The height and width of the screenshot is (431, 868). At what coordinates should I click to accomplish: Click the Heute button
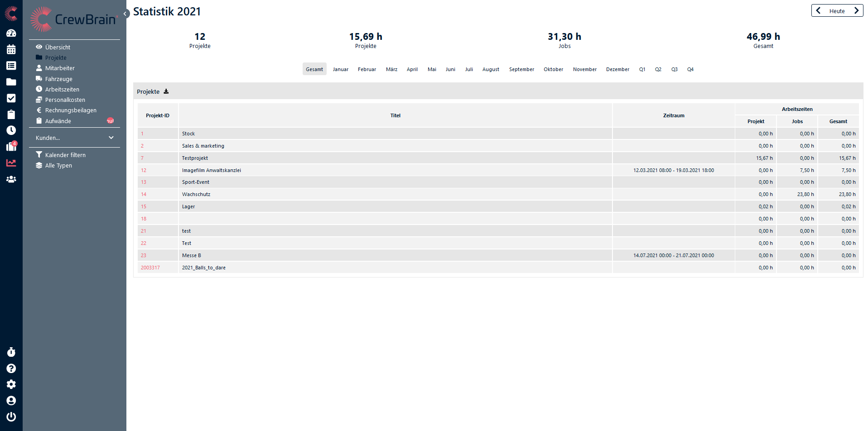coord(837,11)
